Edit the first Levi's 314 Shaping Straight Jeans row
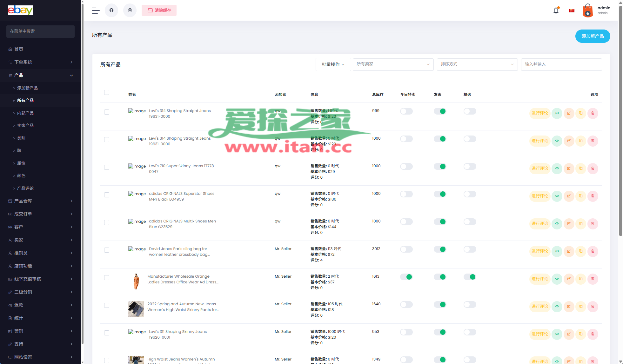The height and width of the screenshot is (364, 623). click(x=569, y=113)
